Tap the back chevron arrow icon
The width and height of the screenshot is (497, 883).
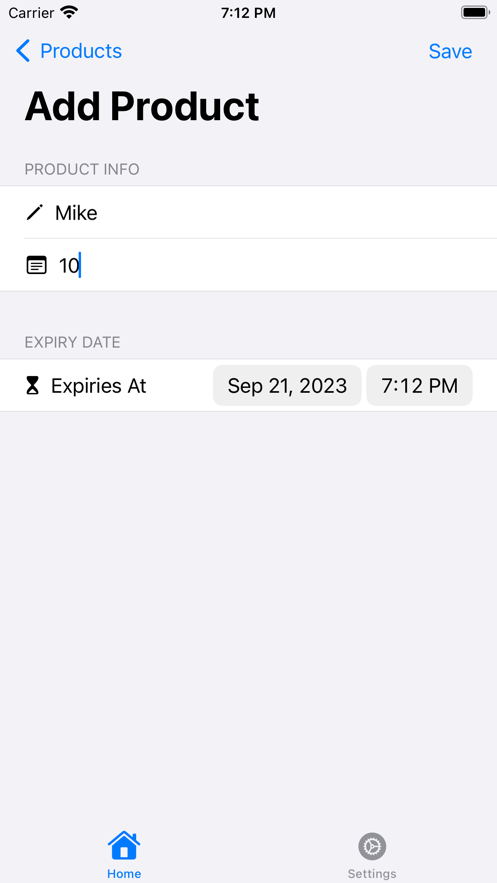click(23, 51)
